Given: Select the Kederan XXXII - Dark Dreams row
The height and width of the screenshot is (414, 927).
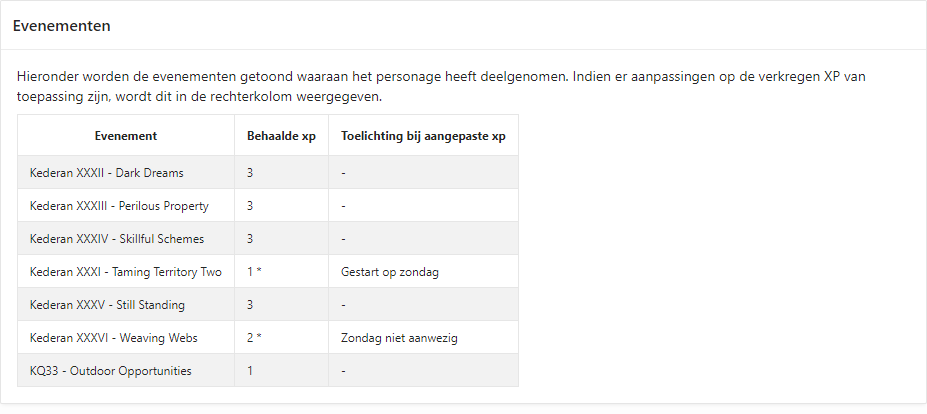Looking at the screenshot, I should [x=268, y=173].
